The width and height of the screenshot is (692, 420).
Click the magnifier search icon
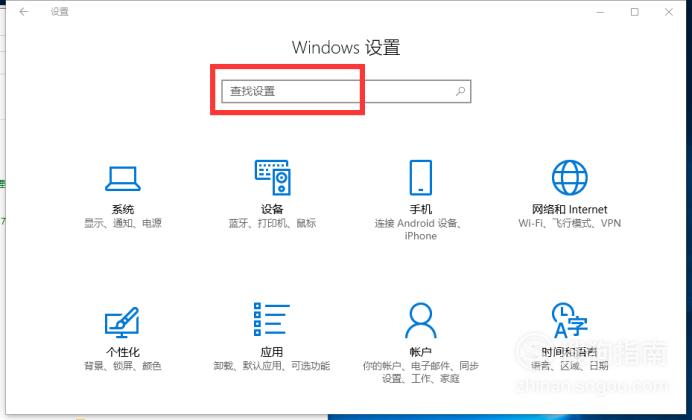point(460,91)
